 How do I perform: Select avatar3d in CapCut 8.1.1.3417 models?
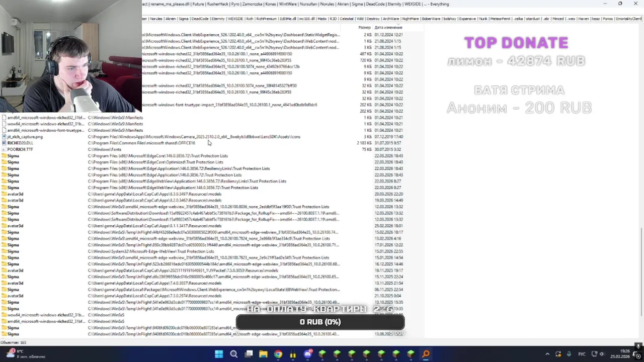[15, 226]
